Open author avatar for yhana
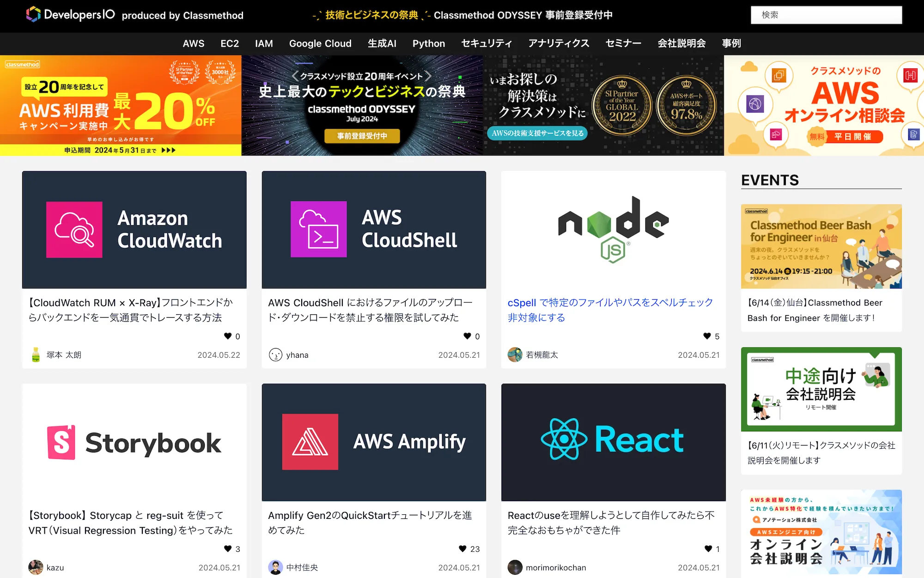Viewport: 924px width, 578px height. (275, 355)
